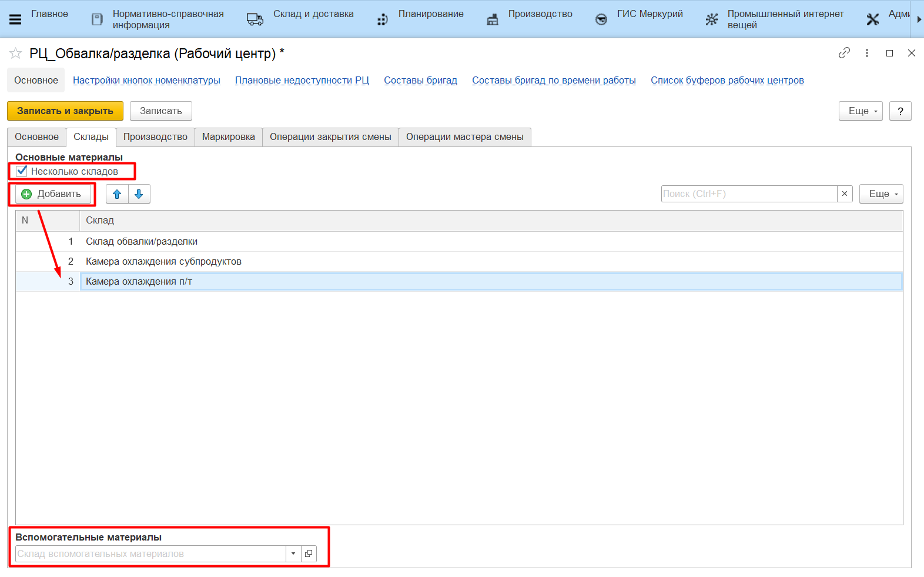Open the main hamburger menu
The height and width of the screenshot is (577, 924).
tap(15, 19)
